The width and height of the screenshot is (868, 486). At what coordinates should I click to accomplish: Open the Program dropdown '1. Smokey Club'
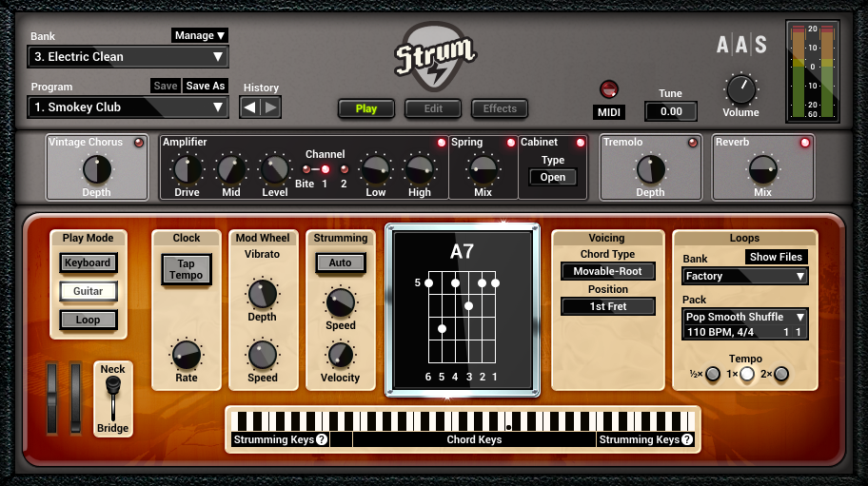(x=128, y=107)
